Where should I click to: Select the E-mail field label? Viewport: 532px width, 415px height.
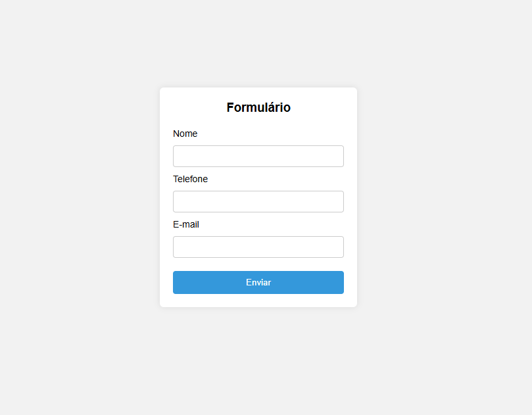[185, 224]
